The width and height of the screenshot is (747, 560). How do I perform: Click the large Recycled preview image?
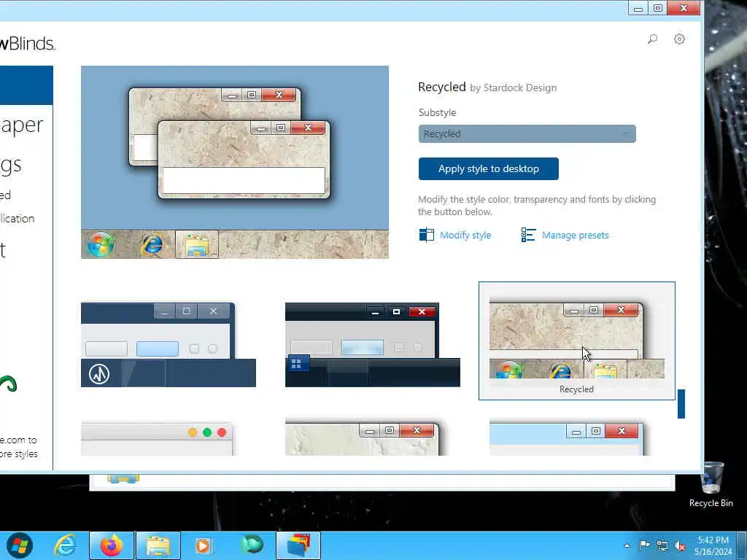click(x=235, y=163)
